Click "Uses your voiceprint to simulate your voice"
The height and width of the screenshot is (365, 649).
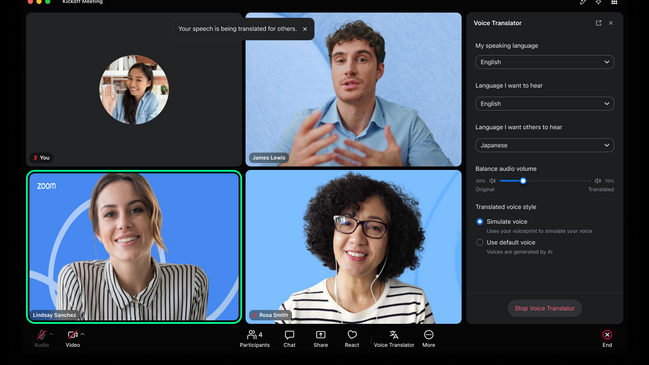[x=539, y=231]
